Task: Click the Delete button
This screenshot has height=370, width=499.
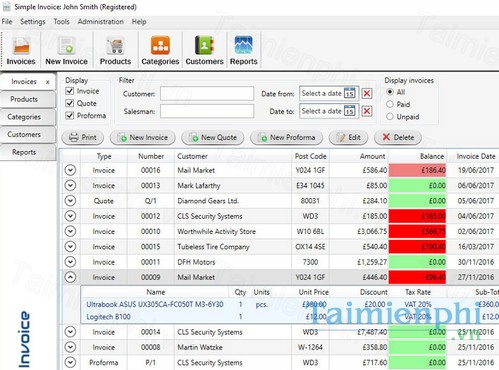Action: 398,137
